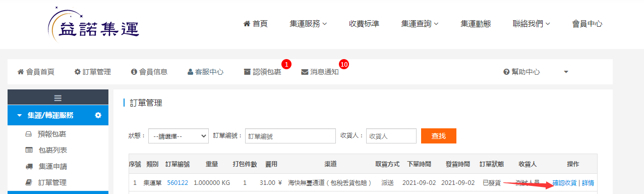The height and width of the screenshot is (194, 644).
Task: Open the caret dropdown beside 幫助中心
Action: pos(566,72)
